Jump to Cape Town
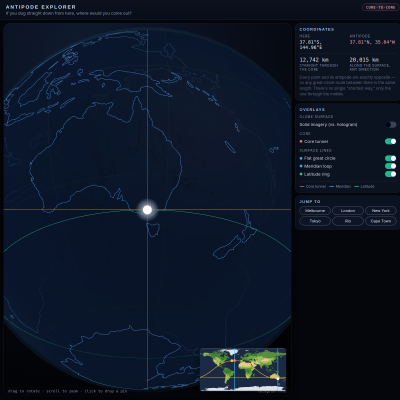The height and width of the screenshot is (400, 400). point(381,221)
